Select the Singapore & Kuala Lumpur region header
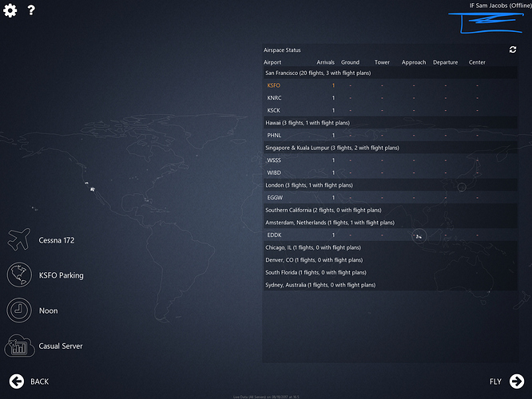Image resolution: width=532 pixels, height=399 pixels. tap(391, 148)
